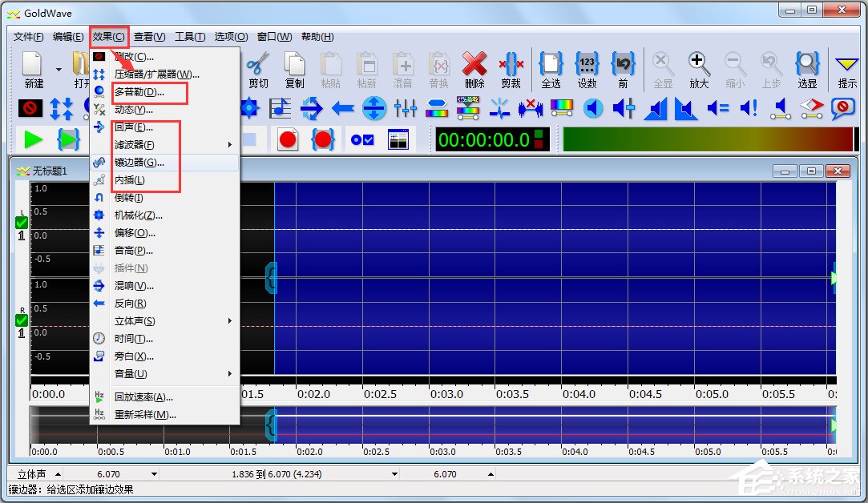The width and height of the screenshot is (868, 503).
Task: Click the pitch effect icon with music note
Action: [x=280, y=108]
